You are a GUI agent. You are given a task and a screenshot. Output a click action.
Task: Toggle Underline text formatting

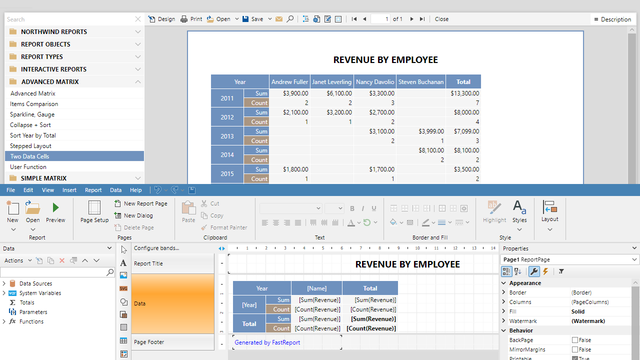[374, 209]
